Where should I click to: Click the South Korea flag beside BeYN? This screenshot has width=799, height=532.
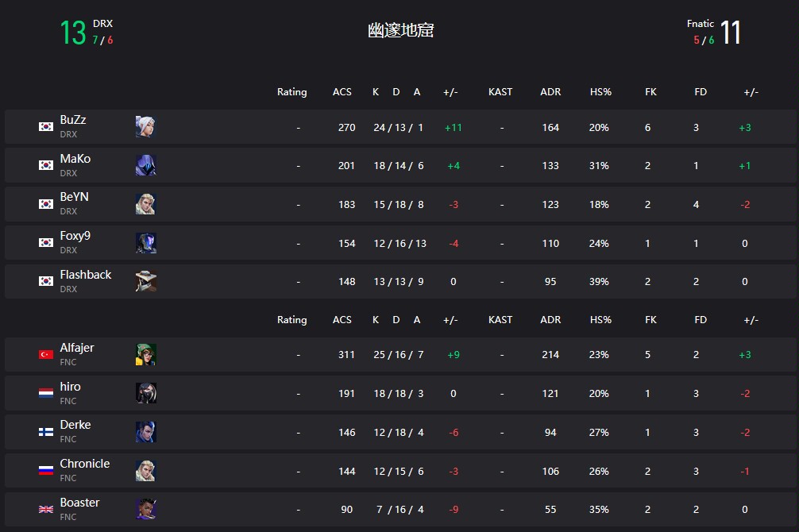coord(46,204)
